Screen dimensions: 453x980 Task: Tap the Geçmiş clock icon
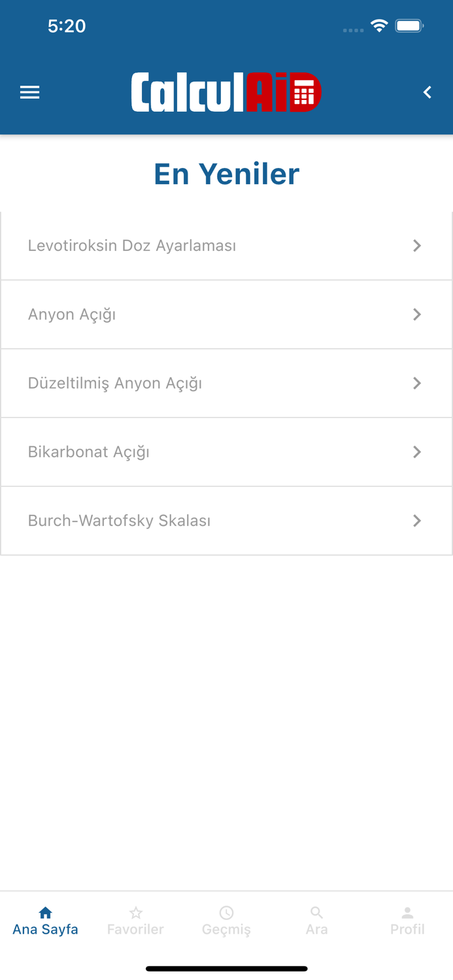pyautogui.click(x=226, y=912)
